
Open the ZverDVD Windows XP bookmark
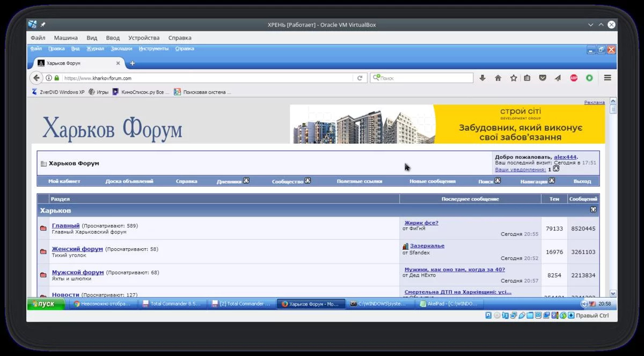tap(58, 92)
